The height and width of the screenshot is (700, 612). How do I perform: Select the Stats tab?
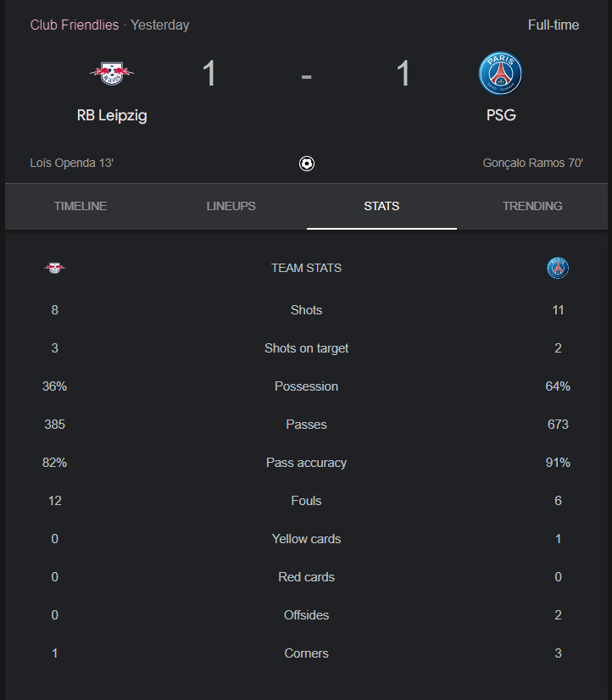click(x=381, y=206)
